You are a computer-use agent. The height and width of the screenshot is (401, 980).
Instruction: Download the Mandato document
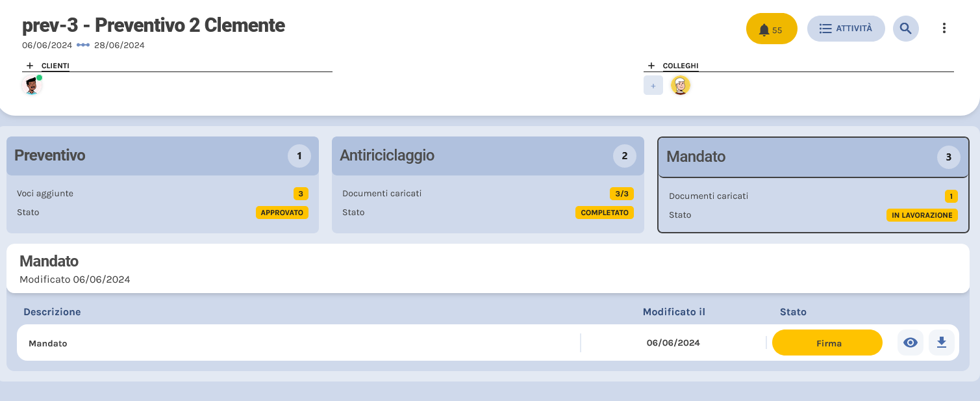[941, 343]
